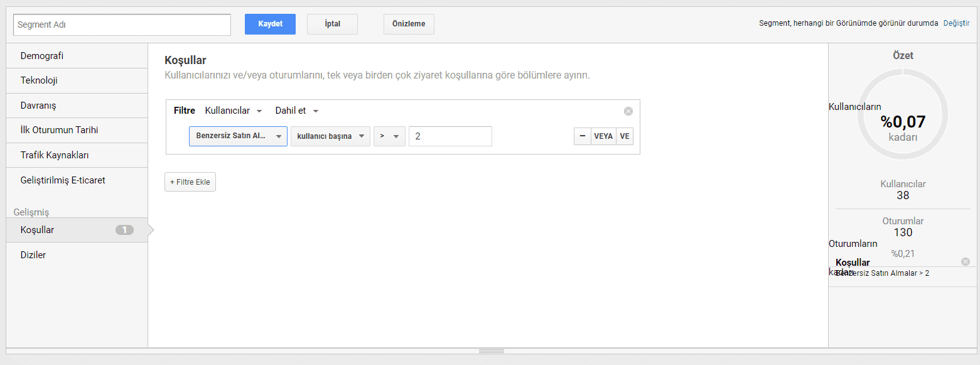
Task: Click the Segment Adı name field
Action: point(122,24)
